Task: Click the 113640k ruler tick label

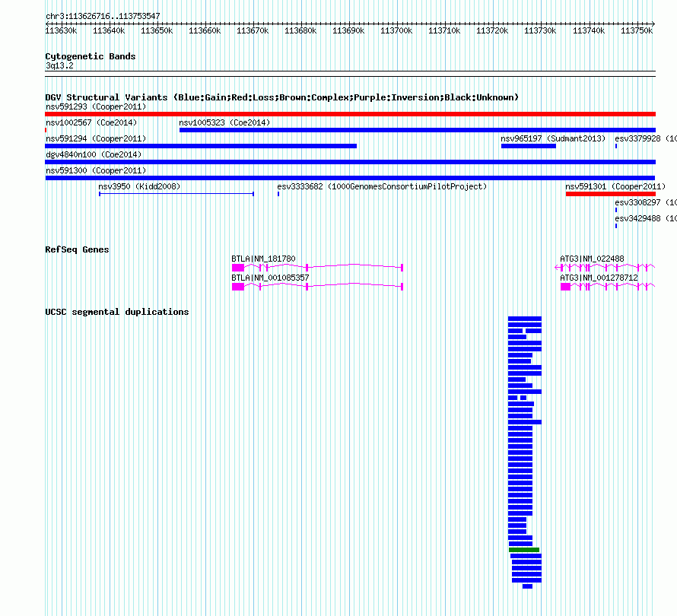Action: pos(109,30)
